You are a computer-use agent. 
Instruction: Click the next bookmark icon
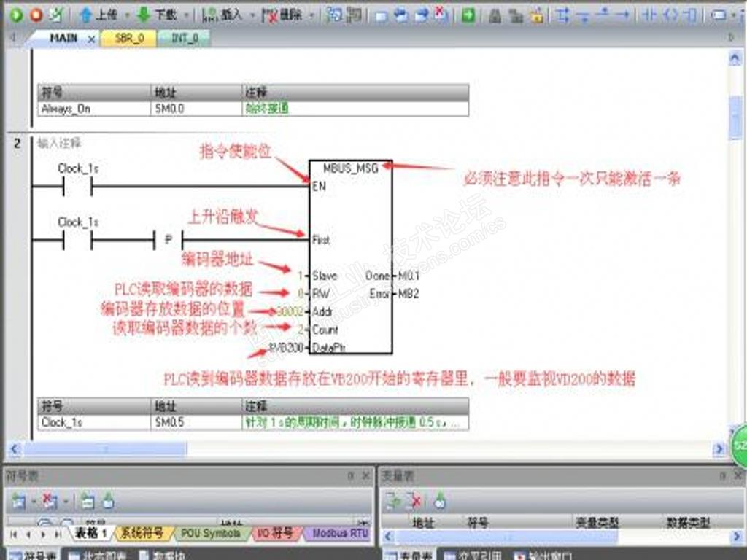click(x=421, y=16)
